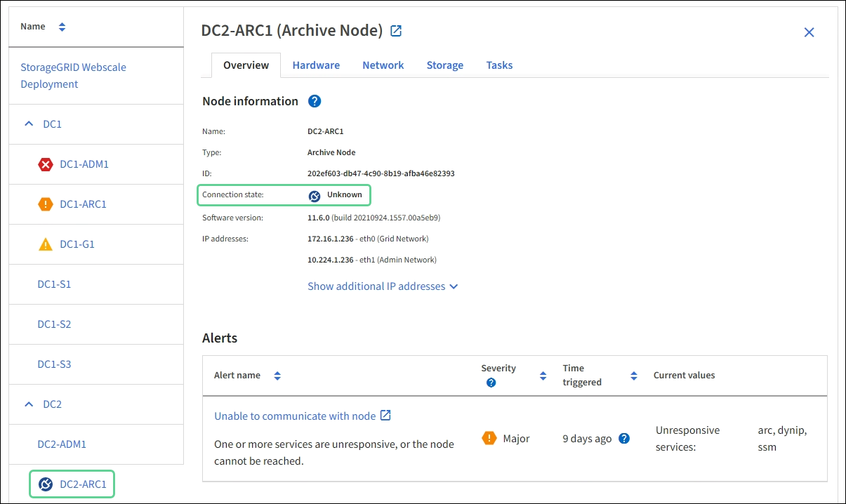Collapse the DC2 site group
This screenshot has height=504, width=846.
coord(29,404)
